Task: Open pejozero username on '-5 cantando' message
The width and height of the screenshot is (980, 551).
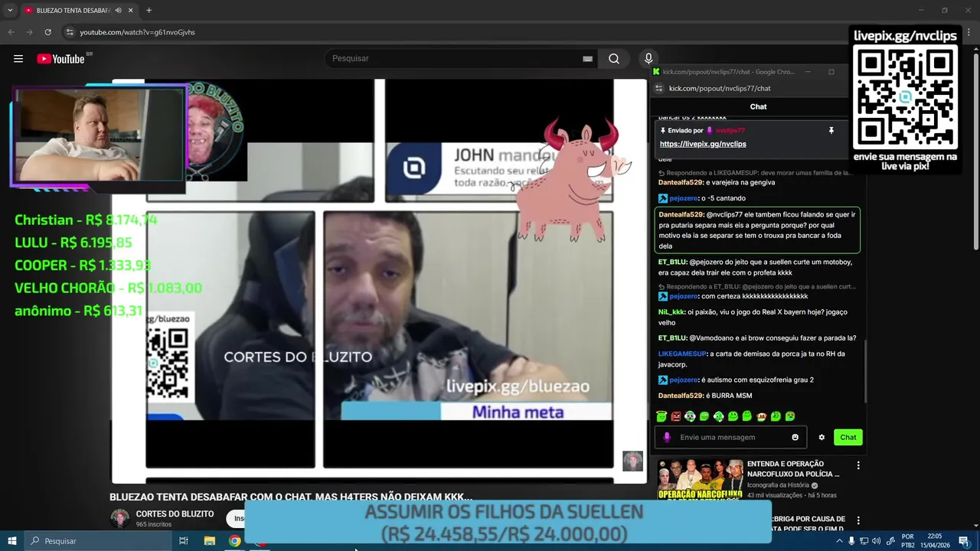Action: (x=683, y=198)
